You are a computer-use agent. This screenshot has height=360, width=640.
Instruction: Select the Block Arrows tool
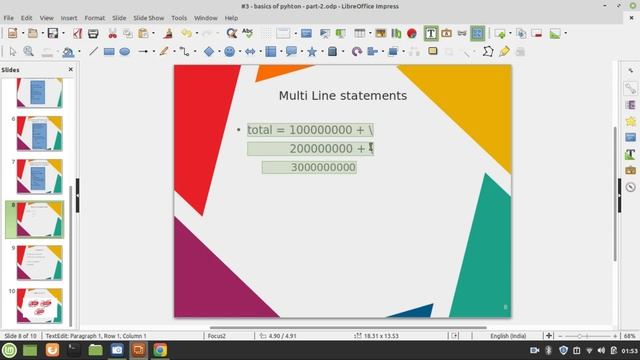(250, 51)
